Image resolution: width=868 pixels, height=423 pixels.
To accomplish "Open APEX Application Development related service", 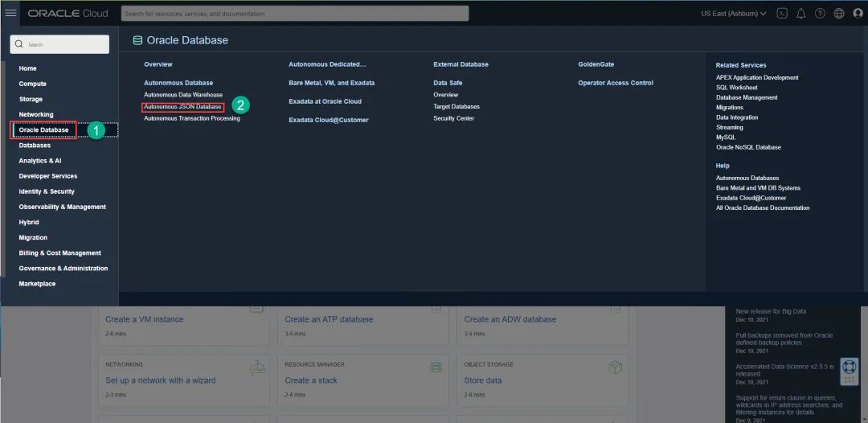I will pos(757,77).
